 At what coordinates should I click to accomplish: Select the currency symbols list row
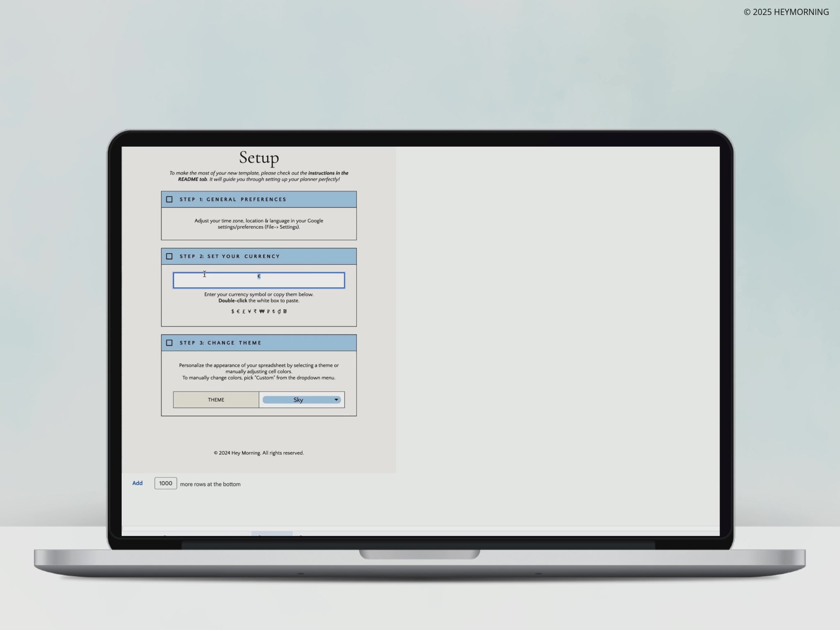pos(259,312)
